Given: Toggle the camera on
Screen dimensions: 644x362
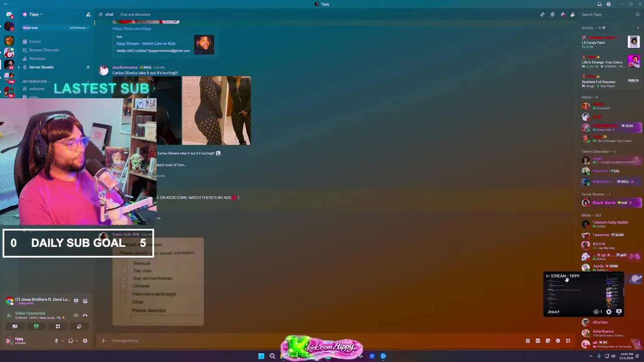Looking at the screenshot, I should (15, 326).
